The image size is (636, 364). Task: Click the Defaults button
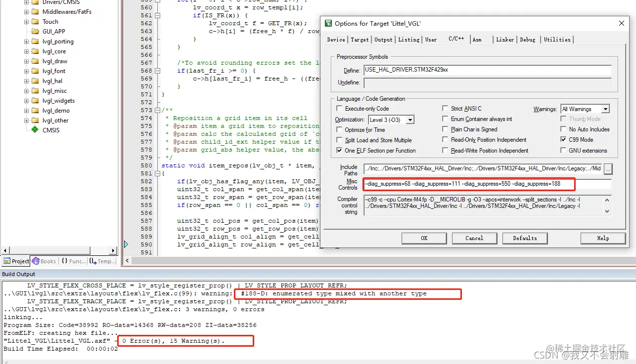click(x=525, y=238)
